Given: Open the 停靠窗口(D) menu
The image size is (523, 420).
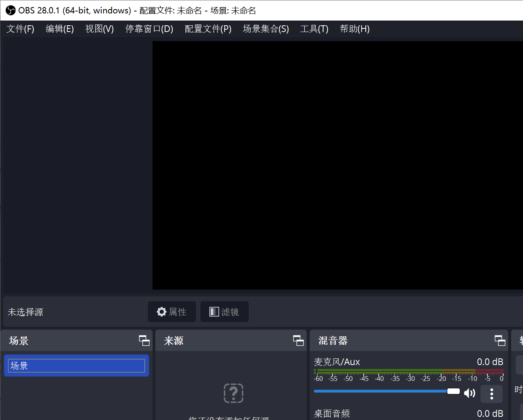Looking at the screenshot, I should point(149,29).
